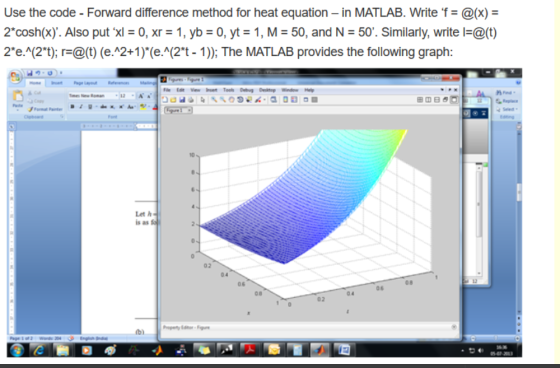
Task: Open the File menu in the Figures window
Action: click(167, 90)
